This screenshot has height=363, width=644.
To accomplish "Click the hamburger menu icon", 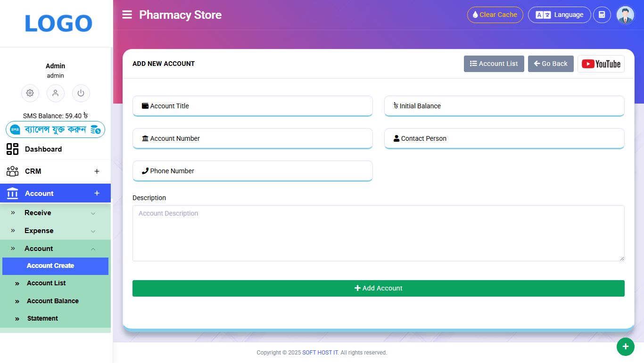I will (127, 15).
